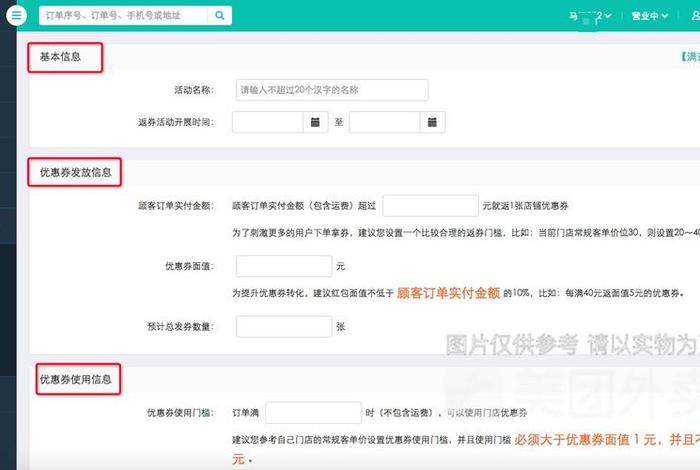Click the 订单满 coupon threshold field
This screenshot has width=700, height=470.
(x=313, y=413)
